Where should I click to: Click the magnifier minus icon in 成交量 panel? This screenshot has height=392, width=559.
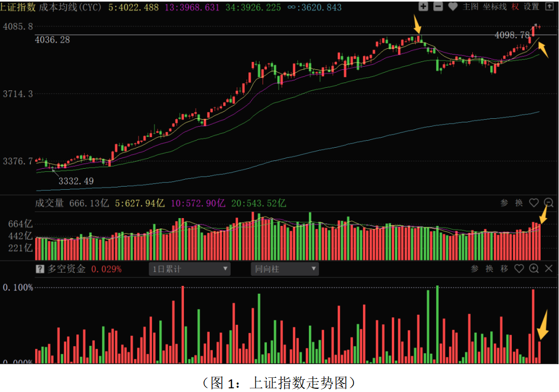pos(549,203)
